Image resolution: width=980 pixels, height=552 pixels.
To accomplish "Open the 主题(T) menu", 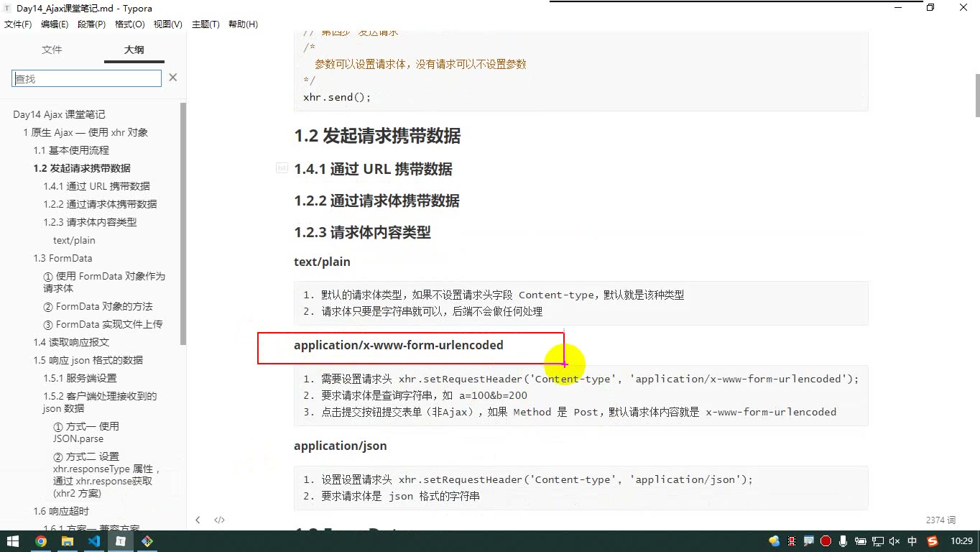I will point(205,24).
